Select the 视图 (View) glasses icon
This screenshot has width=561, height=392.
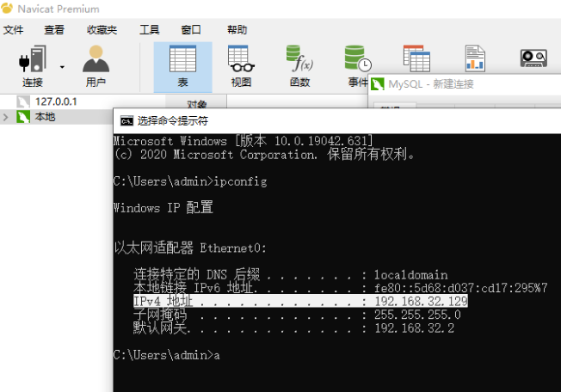241,59
